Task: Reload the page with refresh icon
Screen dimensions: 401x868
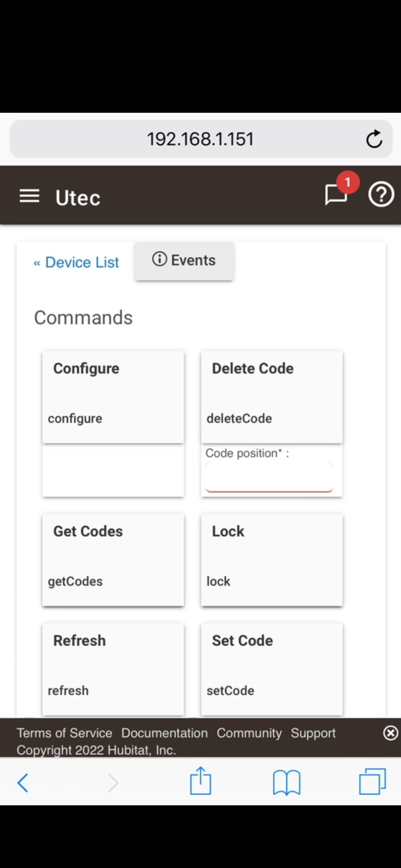Action: 374,139
